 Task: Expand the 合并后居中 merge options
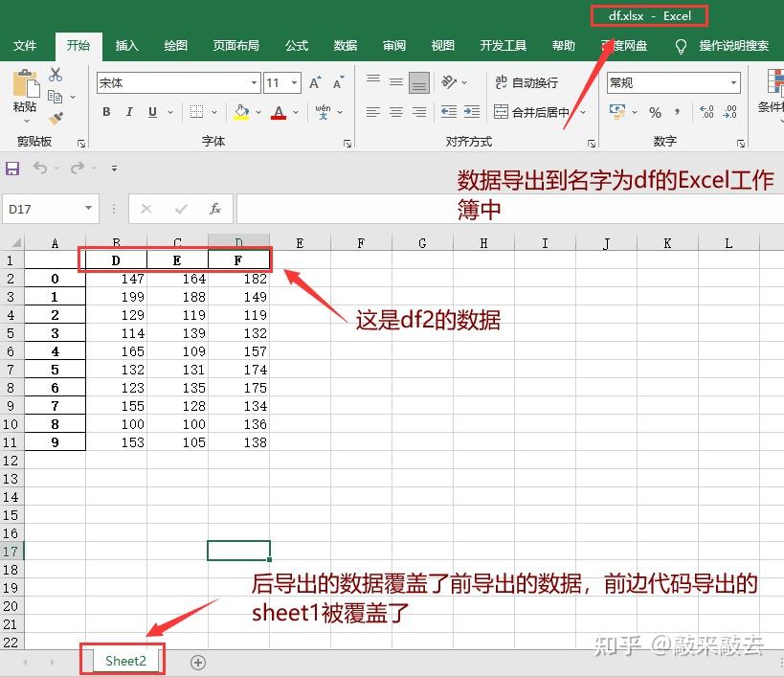coord(582,112)
